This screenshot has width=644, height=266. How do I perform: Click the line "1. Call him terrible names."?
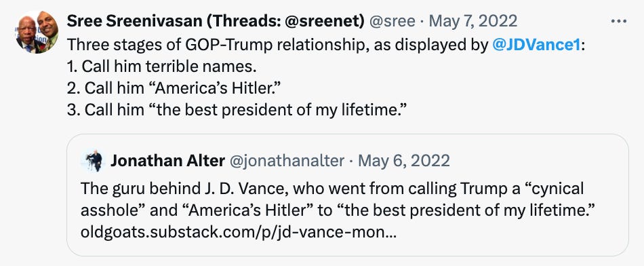click(x=162, y=66)
